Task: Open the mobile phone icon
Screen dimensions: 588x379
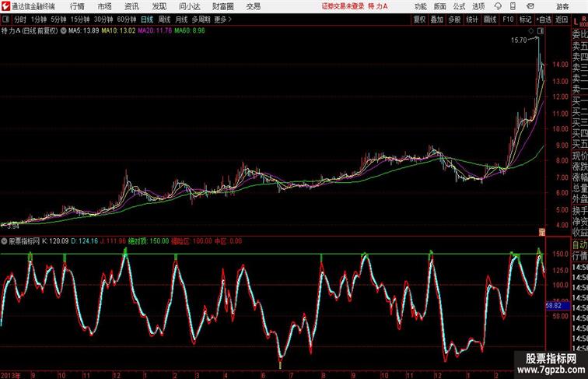Action: pos(513,6)
